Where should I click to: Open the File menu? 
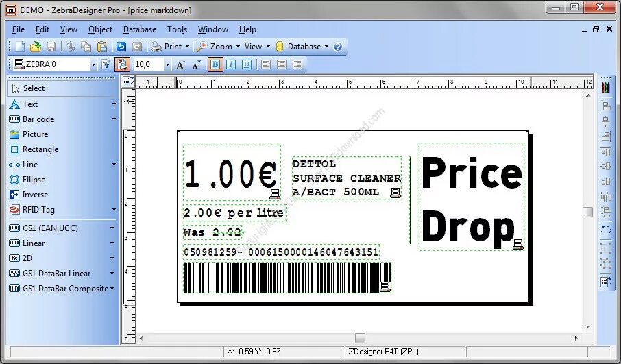coord(19,29)
